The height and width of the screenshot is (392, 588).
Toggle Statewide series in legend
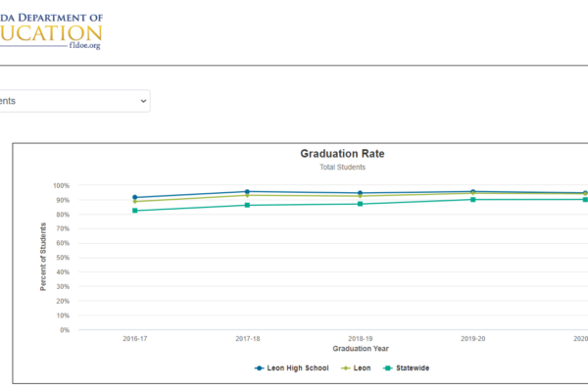point(406,368)
